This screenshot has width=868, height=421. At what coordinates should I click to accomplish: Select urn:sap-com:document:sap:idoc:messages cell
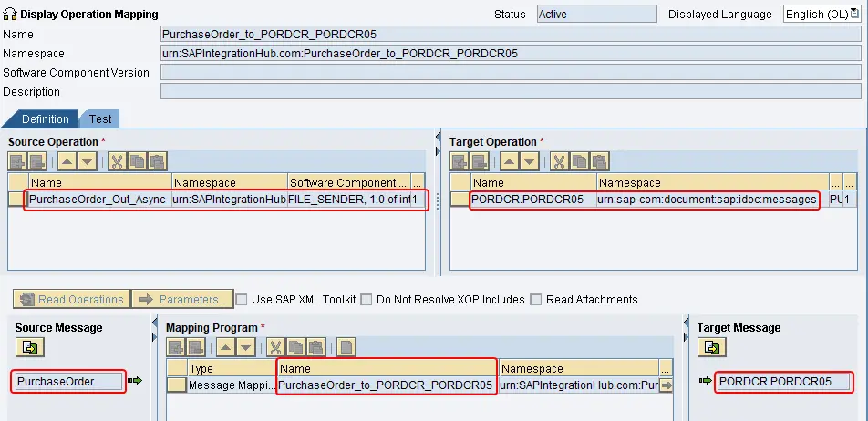coord(712,200)
